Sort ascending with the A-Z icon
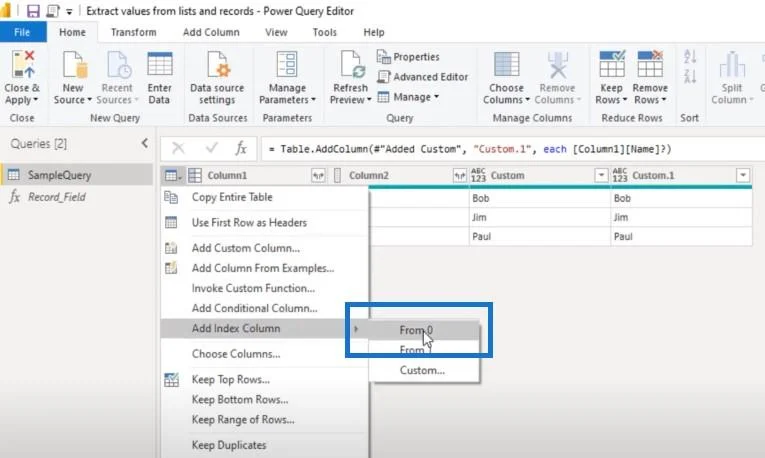This screenshot has height=458, width=765. coord(690,57)
